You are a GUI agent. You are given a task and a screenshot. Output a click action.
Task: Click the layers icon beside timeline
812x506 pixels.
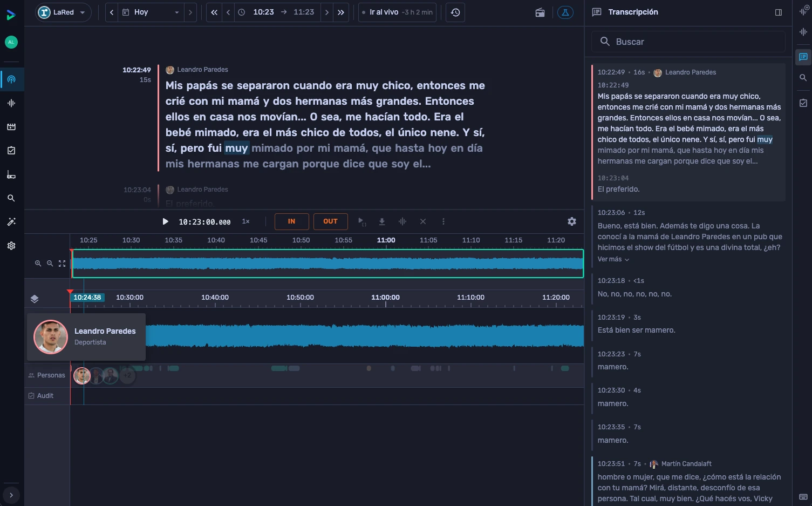(x=35, y=299)
